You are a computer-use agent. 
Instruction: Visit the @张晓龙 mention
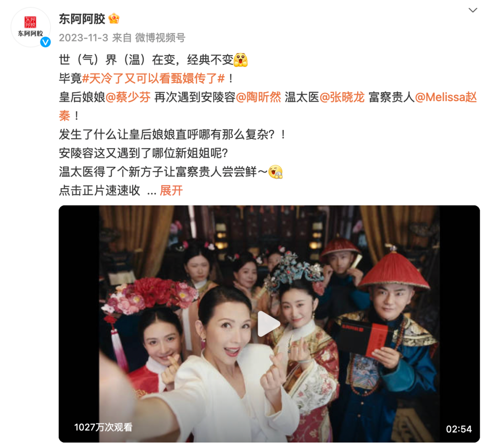point(342,98)
